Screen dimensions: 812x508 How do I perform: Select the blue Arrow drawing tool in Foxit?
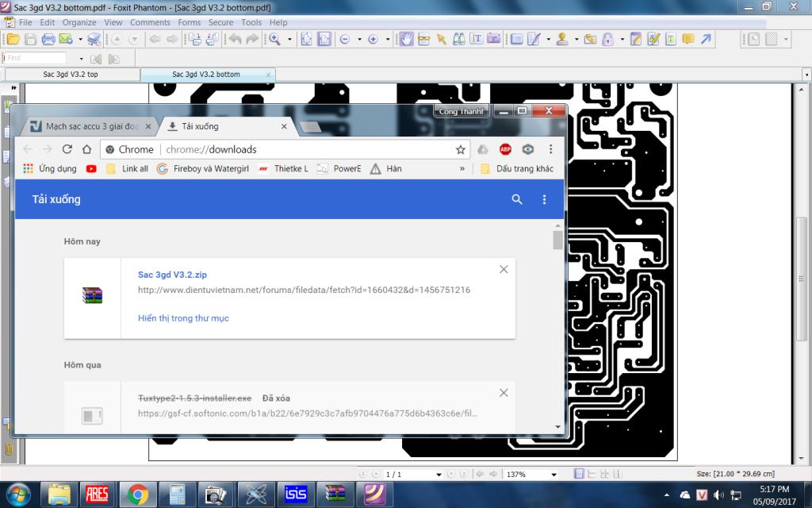[x=706, y=39]
